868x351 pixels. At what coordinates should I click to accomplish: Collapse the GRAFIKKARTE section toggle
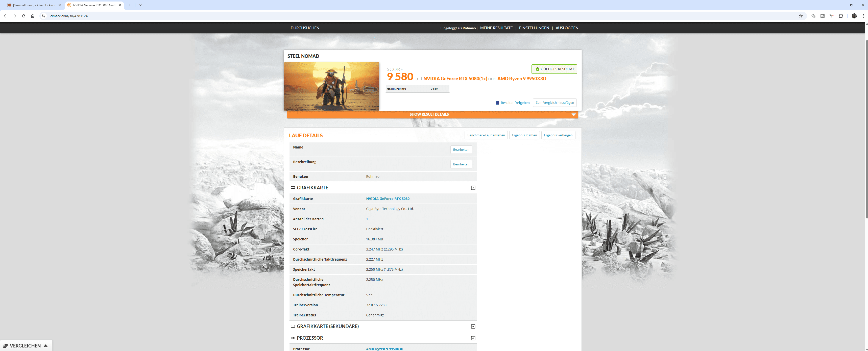pos(473,188)
